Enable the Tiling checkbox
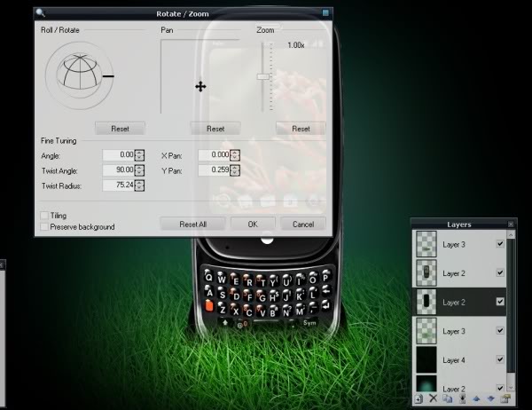 pos(44,216)
